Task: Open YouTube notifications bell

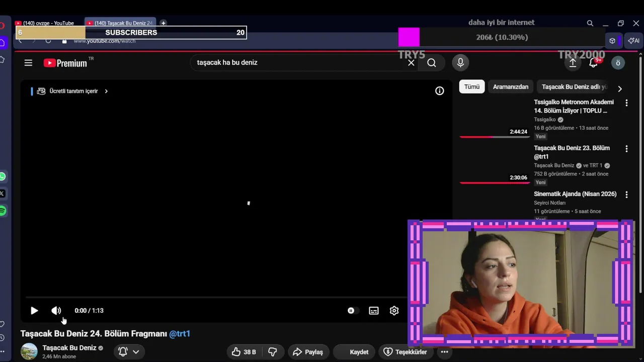Action: (x=594, y=63)
